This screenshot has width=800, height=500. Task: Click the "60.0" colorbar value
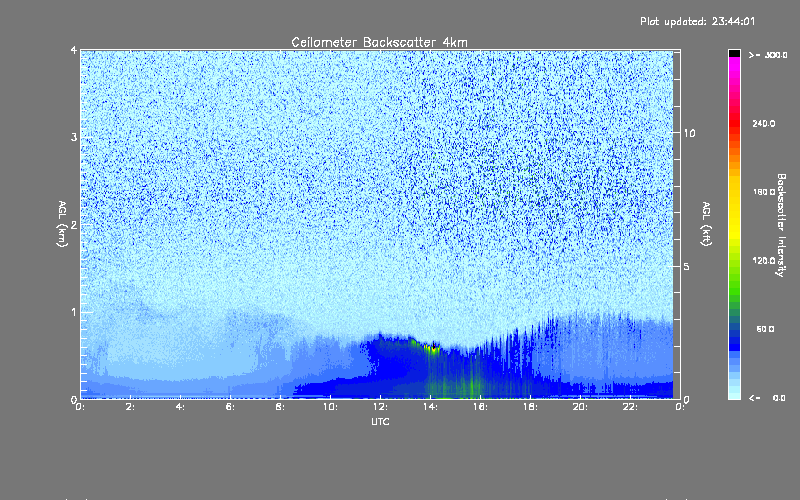[765, 329]
